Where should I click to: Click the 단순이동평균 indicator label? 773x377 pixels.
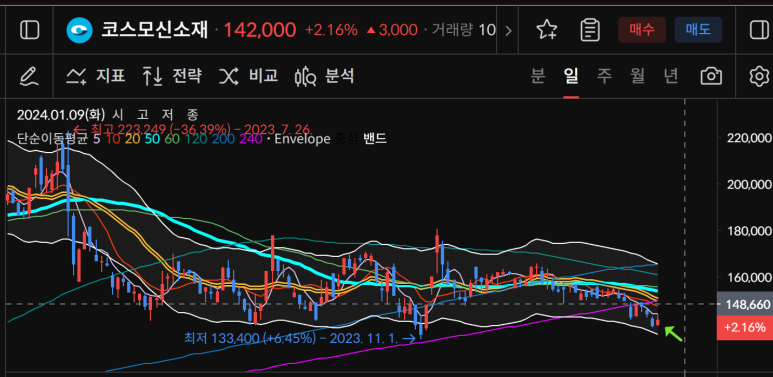click(52, 139)
